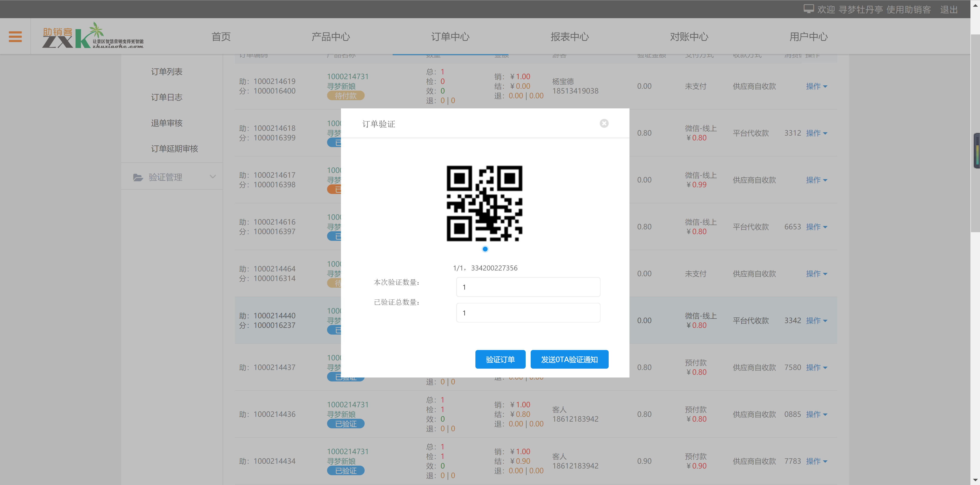Screen dimensions: 980x485
Task: Open the 操作 dropdown for order 1000214619
Action: [x=816, y=86]
